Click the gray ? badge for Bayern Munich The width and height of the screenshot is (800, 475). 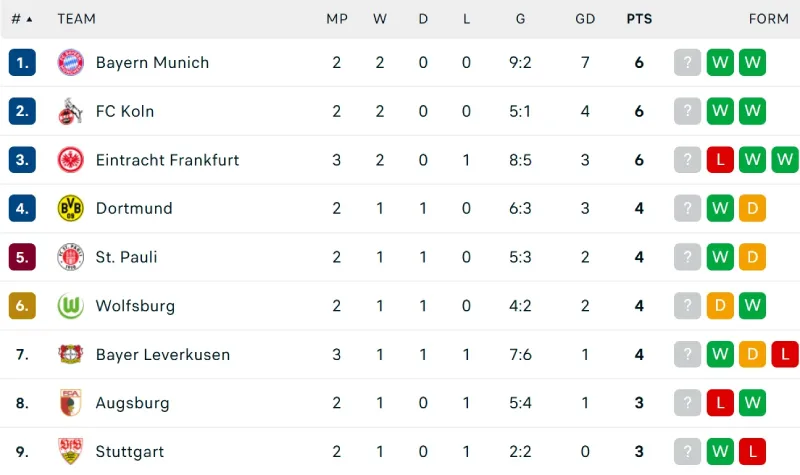click(x=688, y=62)
